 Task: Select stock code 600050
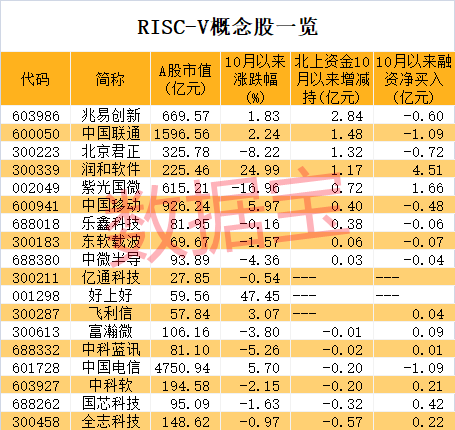tap(36, 134)
